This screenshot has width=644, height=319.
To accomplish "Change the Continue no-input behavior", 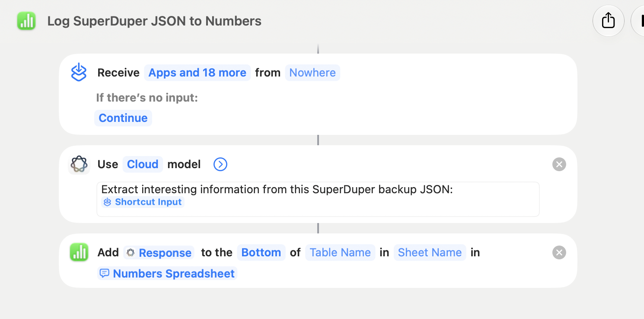I will (123, 118).
